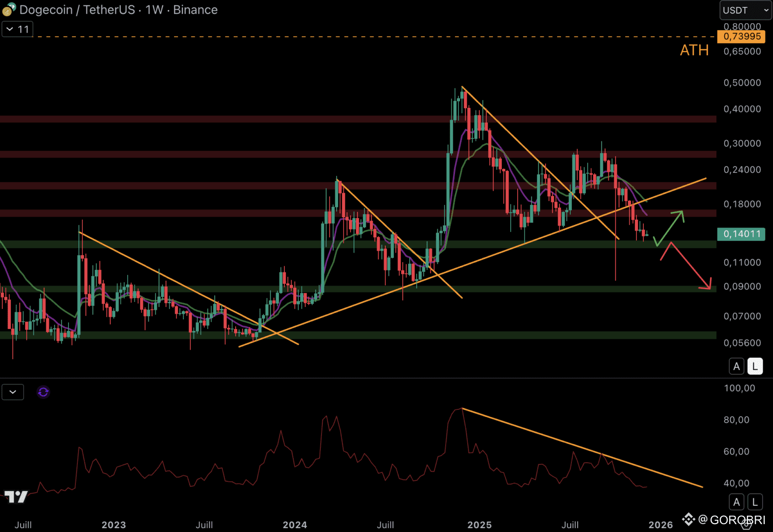The height and width of the screenshot is (532, 773).
Task: Click the Dogecoin coin logo icon
Action: click(x=9, y=9)
